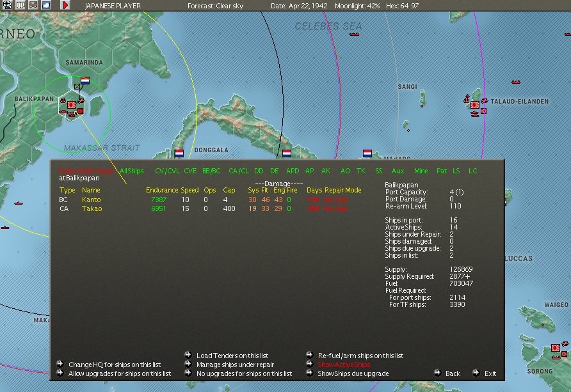Sort ship list by Cap column

coord(229,190)
